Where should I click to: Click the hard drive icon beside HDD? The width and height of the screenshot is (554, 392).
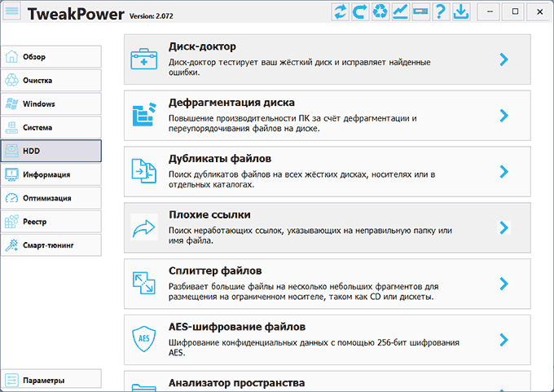point(11,151)
